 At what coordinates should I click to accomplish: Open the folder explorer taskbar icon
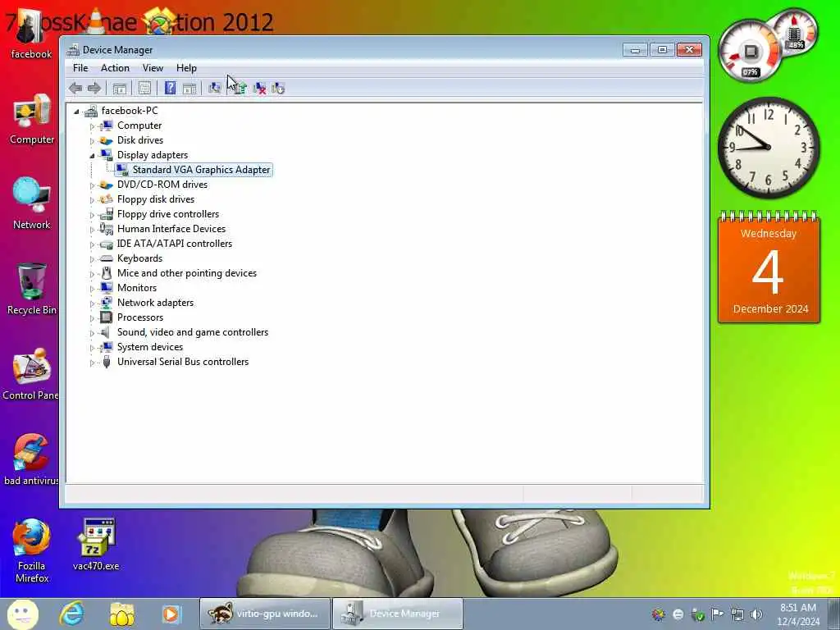[121, 614]
